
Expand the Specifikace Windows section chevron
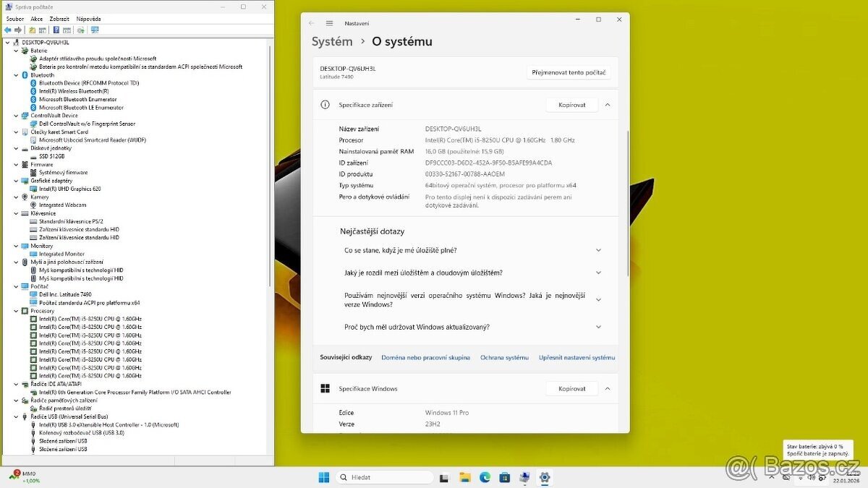608,388
